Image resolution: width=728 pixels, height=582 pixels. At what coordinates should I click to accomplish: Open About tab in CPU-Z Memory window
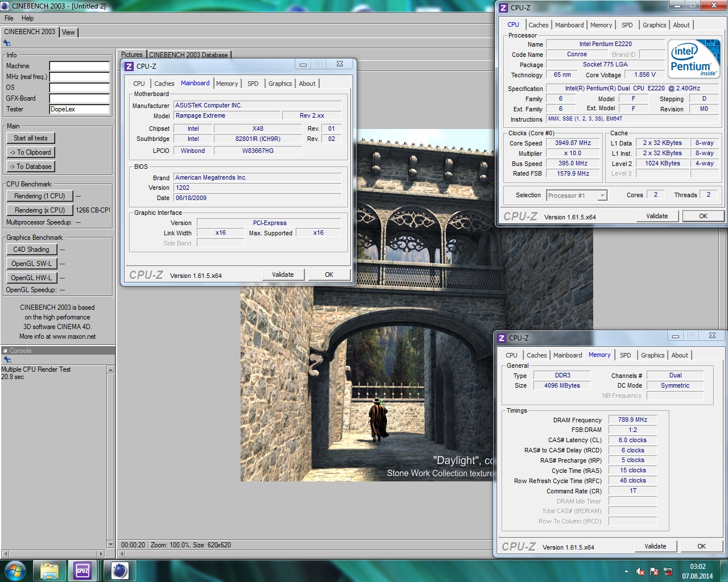tap(680, 355)
